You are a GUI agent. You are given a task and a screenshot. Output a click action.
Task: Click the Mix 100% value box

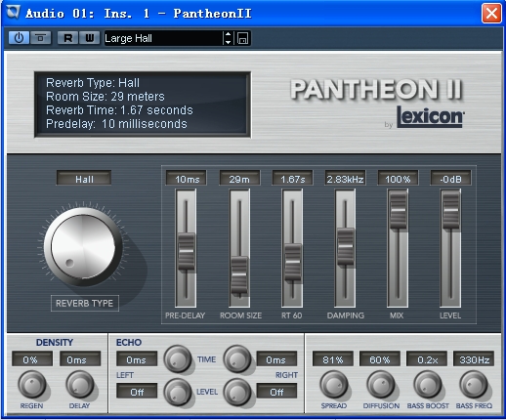398,179
